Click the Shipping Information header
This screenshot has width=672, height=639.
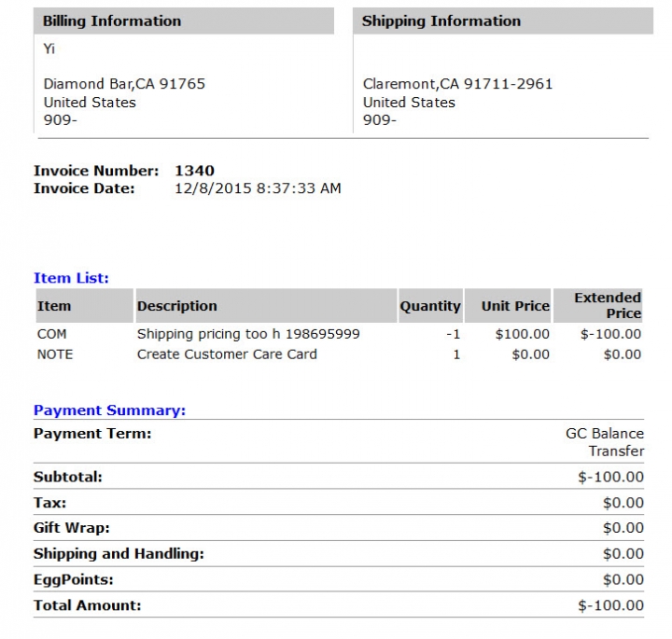pos(503,21)
